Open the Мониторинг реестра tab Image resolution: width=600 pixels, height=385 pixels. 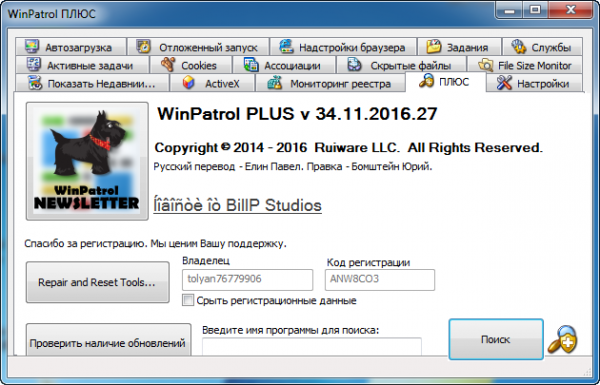point(330,83)
